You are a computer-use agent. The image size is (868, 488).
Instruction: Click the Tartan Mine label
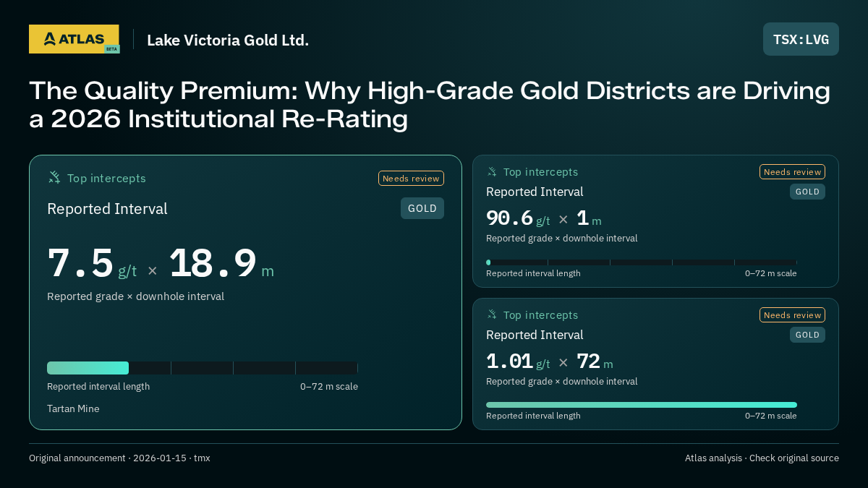(x=73, y=408)
